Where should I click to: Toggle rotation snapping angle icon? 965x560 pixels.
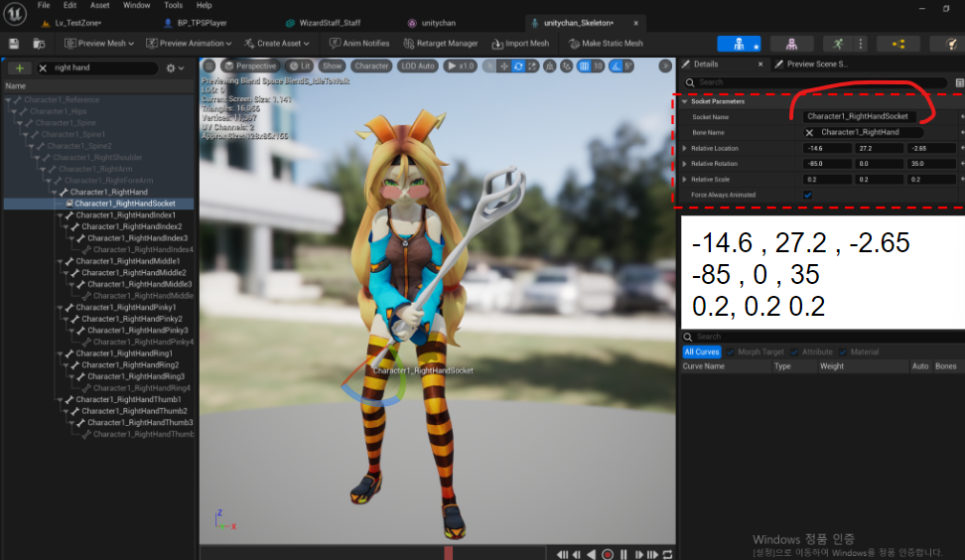(x=617, y=66)
